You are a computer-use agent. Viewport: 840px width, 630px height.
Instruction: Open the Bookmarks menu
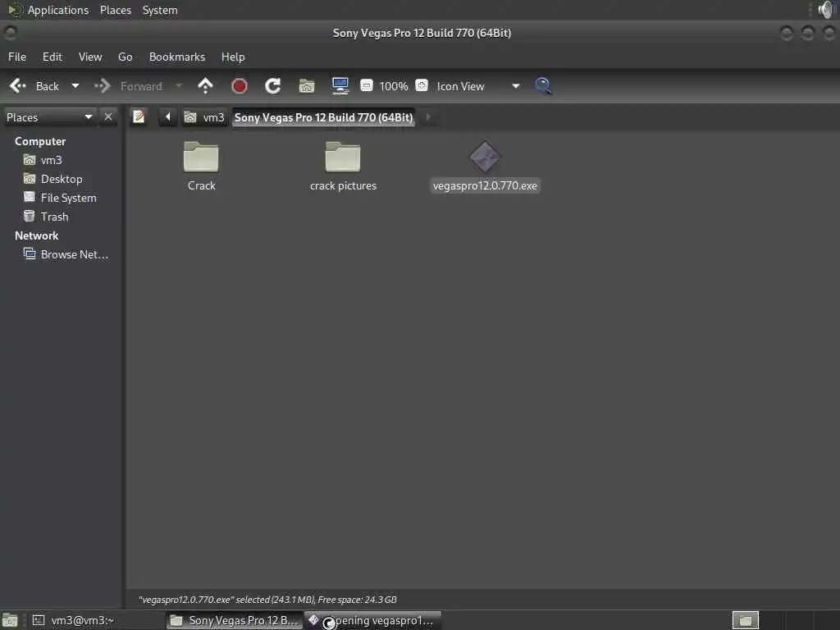point(177,57)
